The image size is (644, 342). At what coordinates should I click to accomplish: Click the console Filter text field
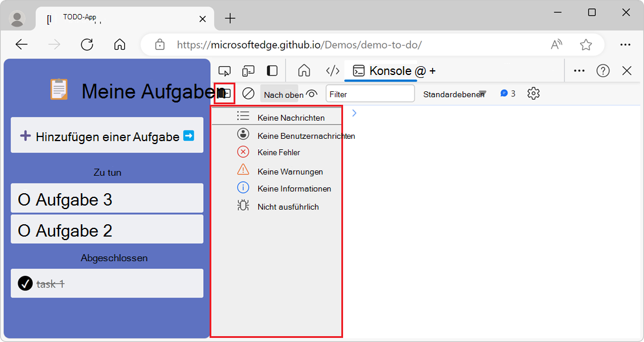[x=370, y=94]
